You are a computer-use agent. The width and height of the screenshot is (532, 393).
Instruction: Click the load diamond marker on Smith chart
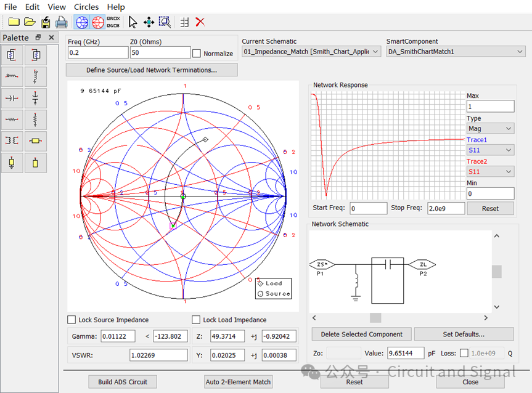(205, 139)
